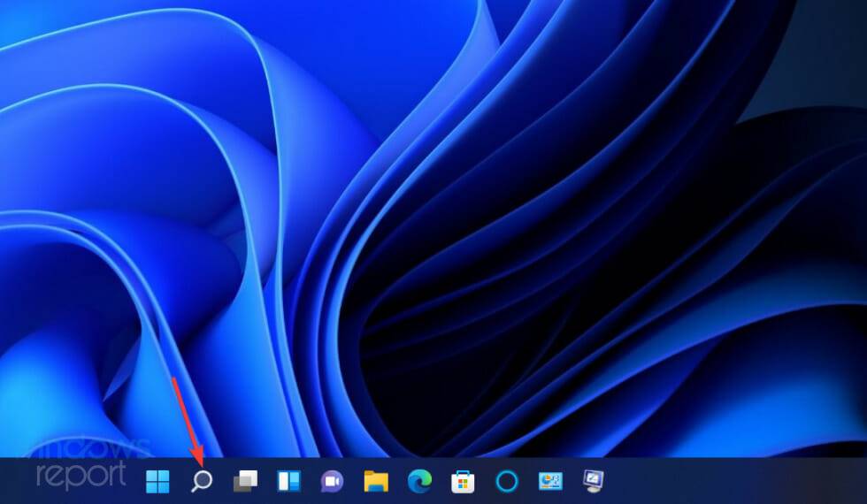Launch Microsoft Edge browser
867x504 pixels.
(x=419, y=481)
